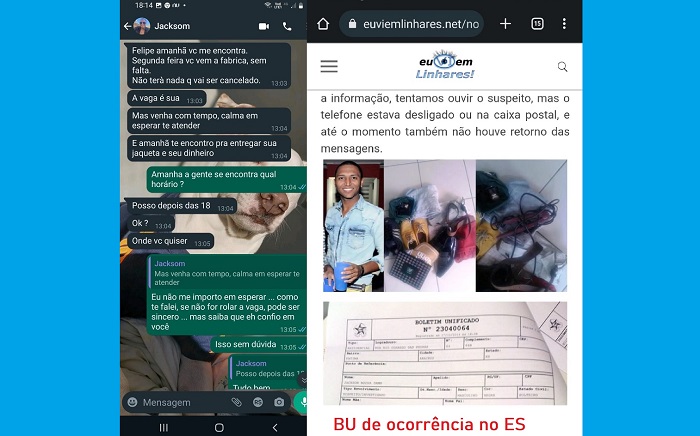Tap message starting 'Felipe amanhã vc me encontra'
The width and height of the screenshot is (700, 436).
(x=209, y=66)
